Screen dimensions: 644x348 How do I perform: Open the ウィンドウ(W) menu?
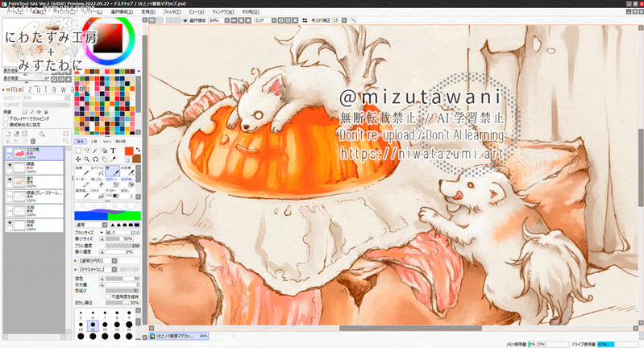223,12
